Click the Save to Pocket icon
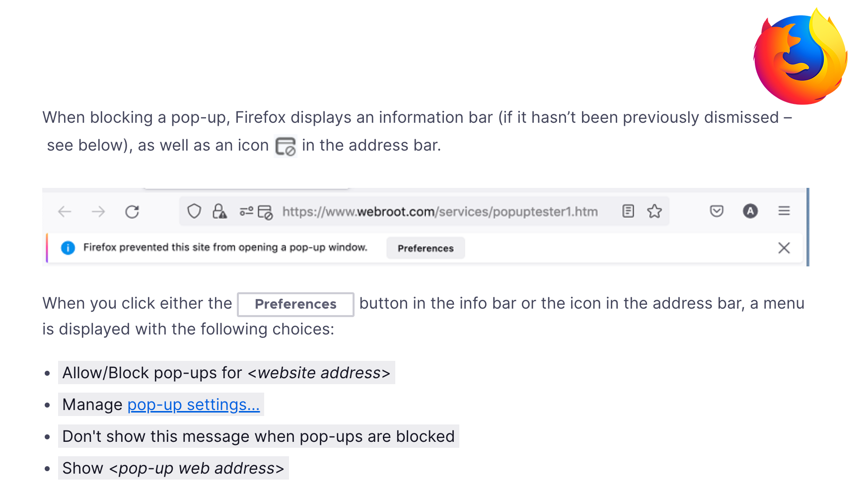Screen dimensions: 868x497 717,211
